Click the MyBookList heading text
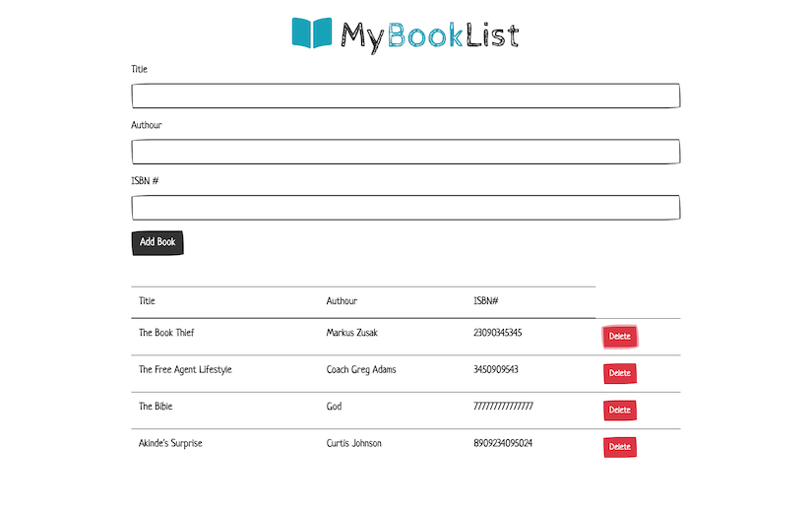This screenshot has width=812, height=508. point(429,35)
